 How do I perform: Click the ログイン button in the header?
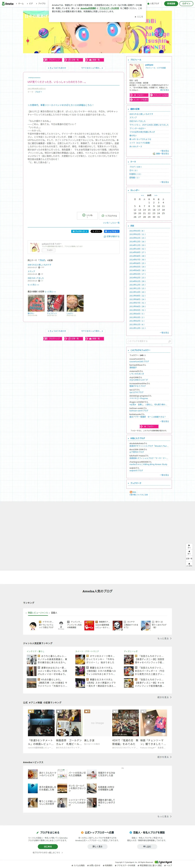186,3
